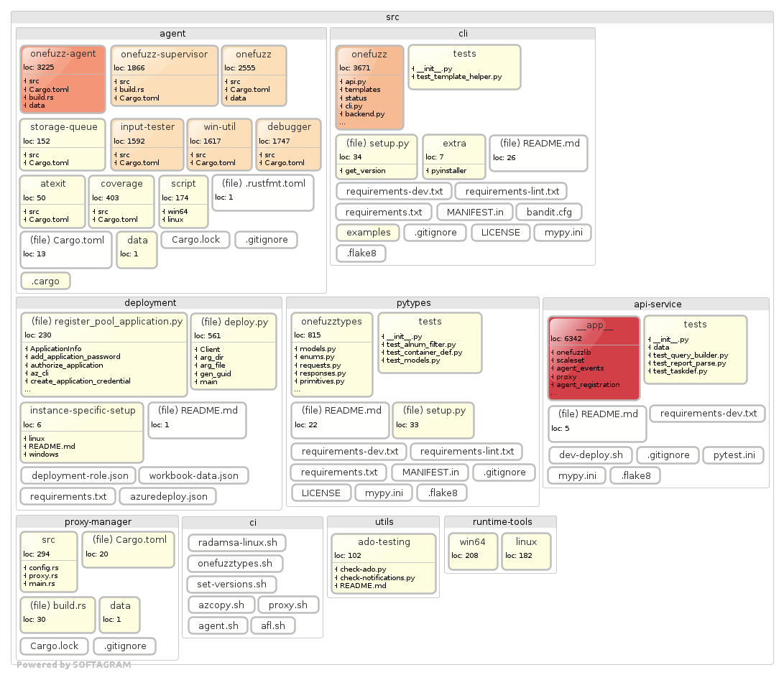Select the runtime-tools group header
The height and width of the screenshot is (675, 784).
coord(500,521)
